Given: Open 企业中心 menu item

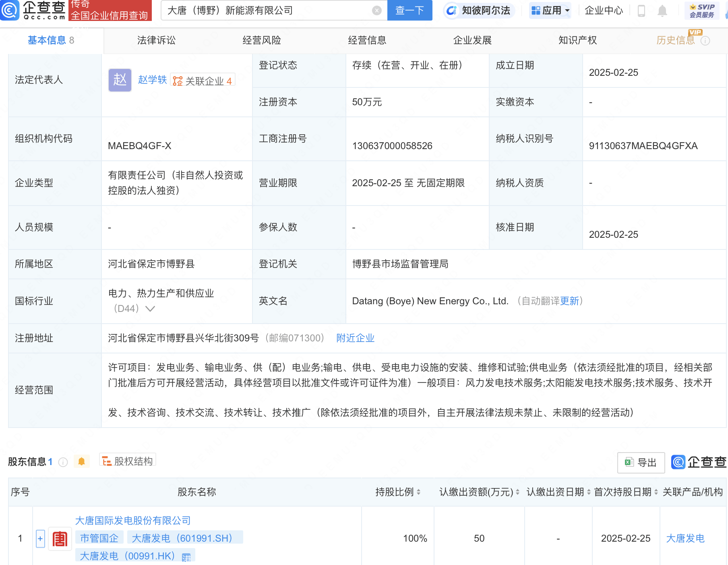Looking at the screenshot, I should pos(604,10).
